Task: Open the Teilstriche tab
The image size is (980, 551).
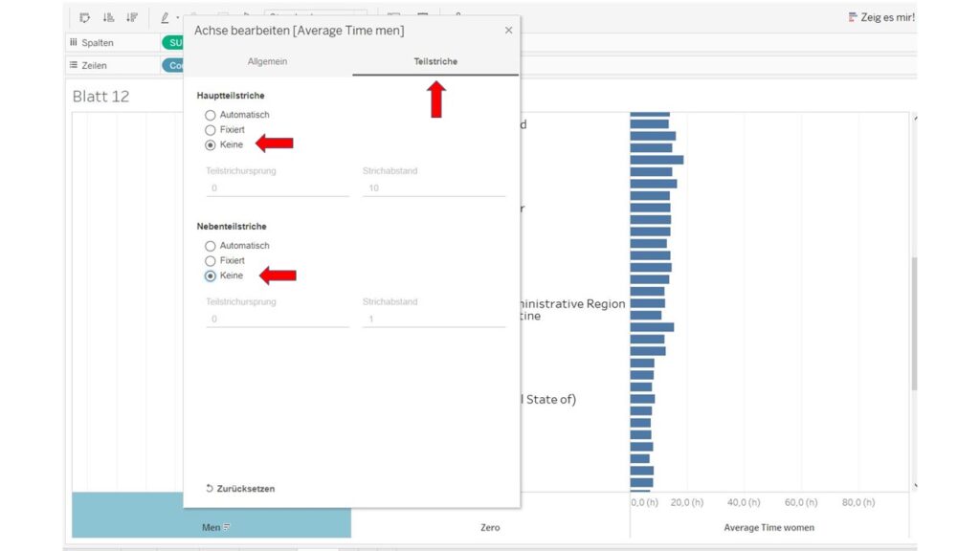Action: coord(435,61)
